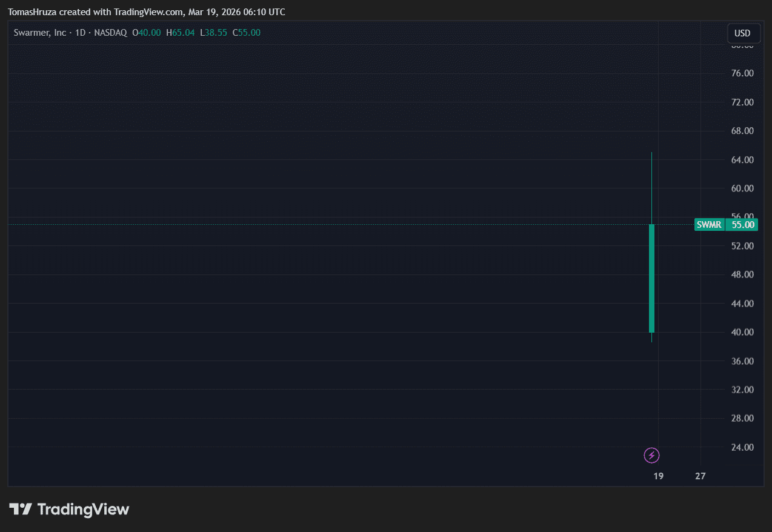Click the SWMR ticker tag on the price line
The height and width of the screenshot is (532, 772).
coord(709,225)
